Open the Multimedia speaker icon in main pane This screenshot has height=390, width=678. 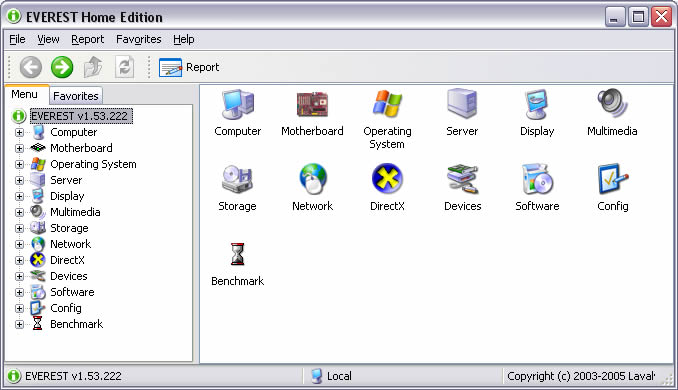pos(612,103)
